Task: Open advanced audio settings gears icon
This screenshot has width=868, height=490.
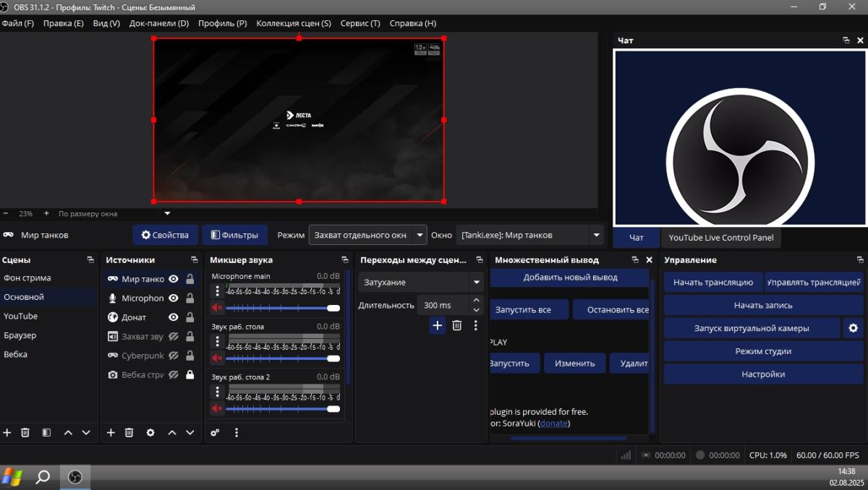Action: pos(215,432)
